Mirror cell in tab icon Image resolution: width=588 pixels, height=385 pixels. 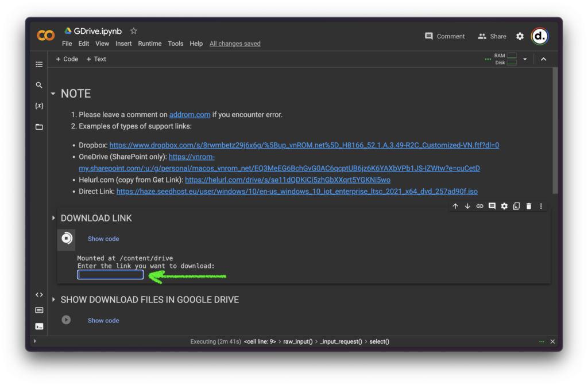pos(516,206)
